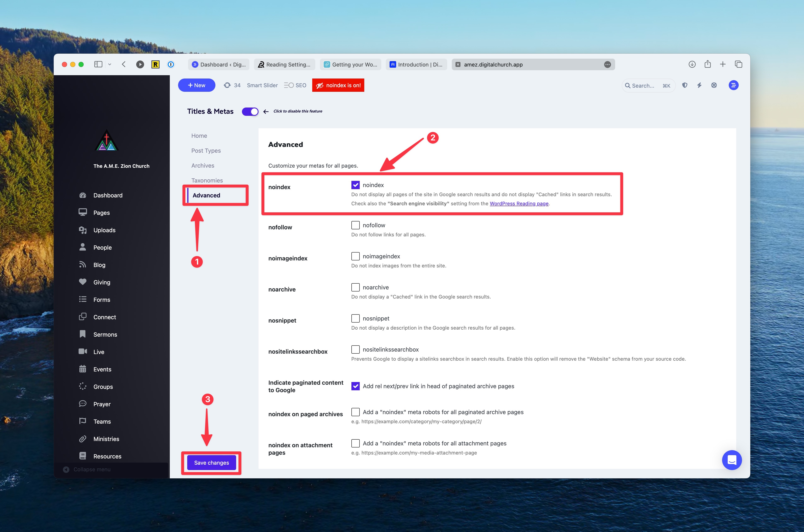Open Ministries in the sidebar
The image size is (804, 532).
click(106, 439)
